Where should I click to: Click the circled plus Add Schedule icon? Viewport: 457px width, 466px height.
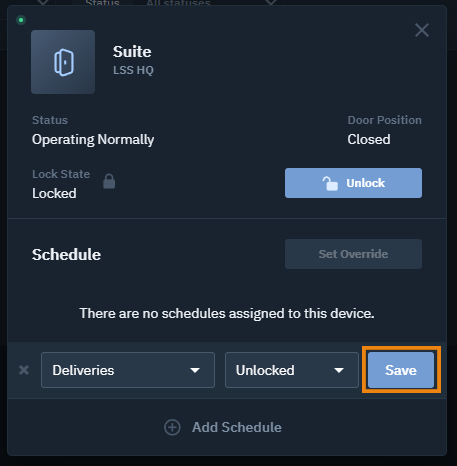(x=172, y=427)
